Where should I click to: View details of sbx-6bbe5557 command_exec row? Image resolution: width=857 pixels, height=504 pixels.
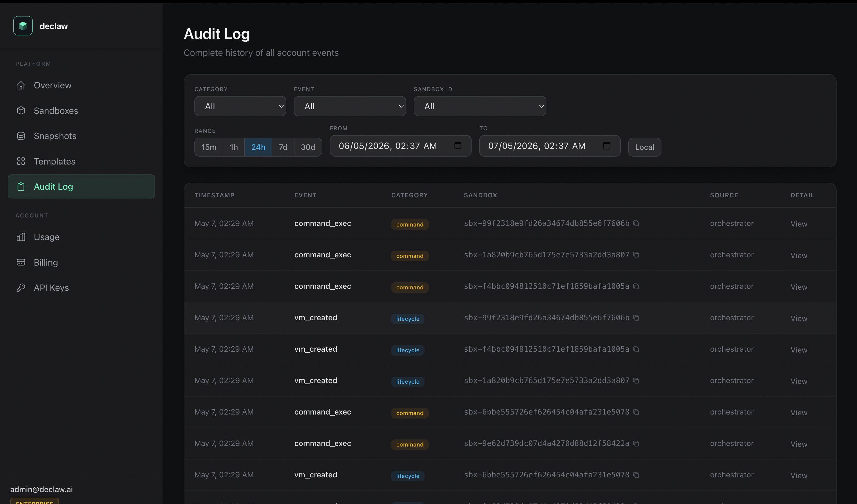799,413
